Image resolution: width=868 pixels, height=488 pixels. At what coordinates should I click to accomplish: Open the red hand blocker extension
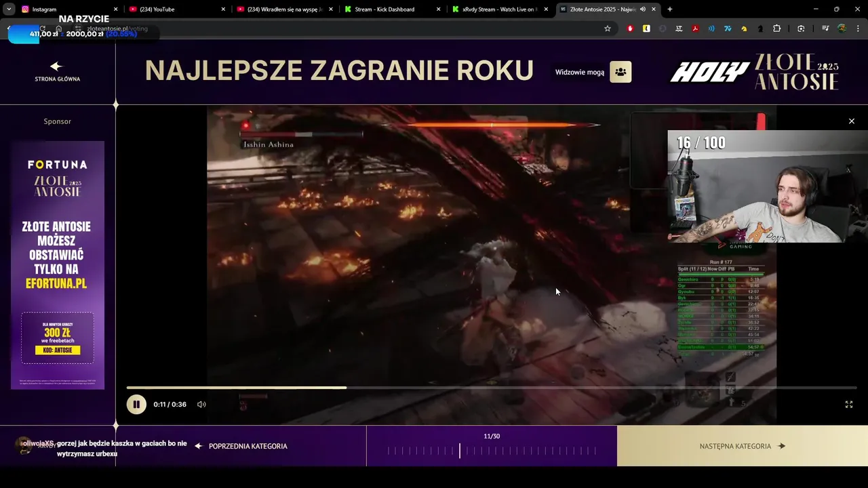[631, 28]
